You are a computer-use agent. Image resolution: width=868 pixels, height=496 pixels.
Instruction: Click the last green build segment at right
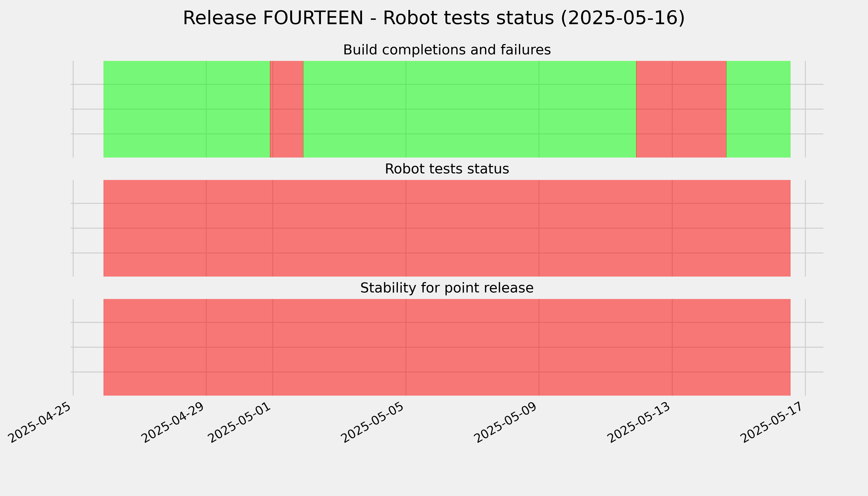758,109
